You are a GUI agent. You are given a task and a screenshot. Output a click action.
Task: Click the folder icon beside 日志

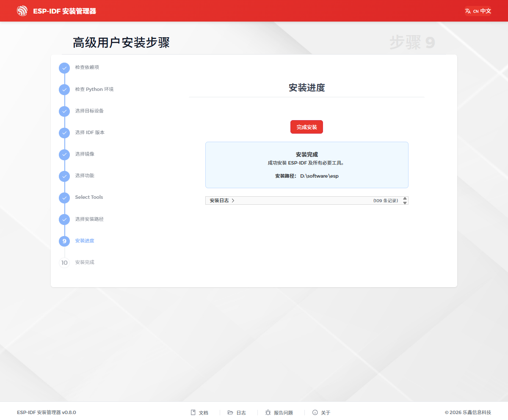point(230,412)
